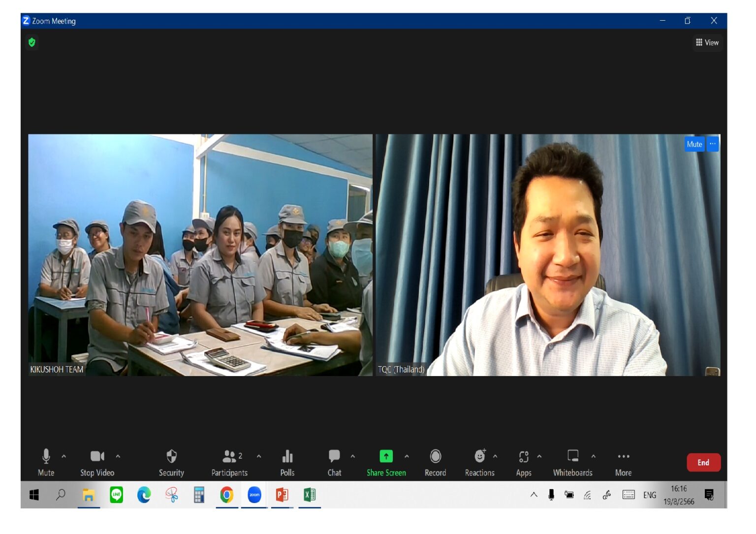Open the More menu with three dots
The width and height of the screenshot is (756, 534).
pos(623,457)
